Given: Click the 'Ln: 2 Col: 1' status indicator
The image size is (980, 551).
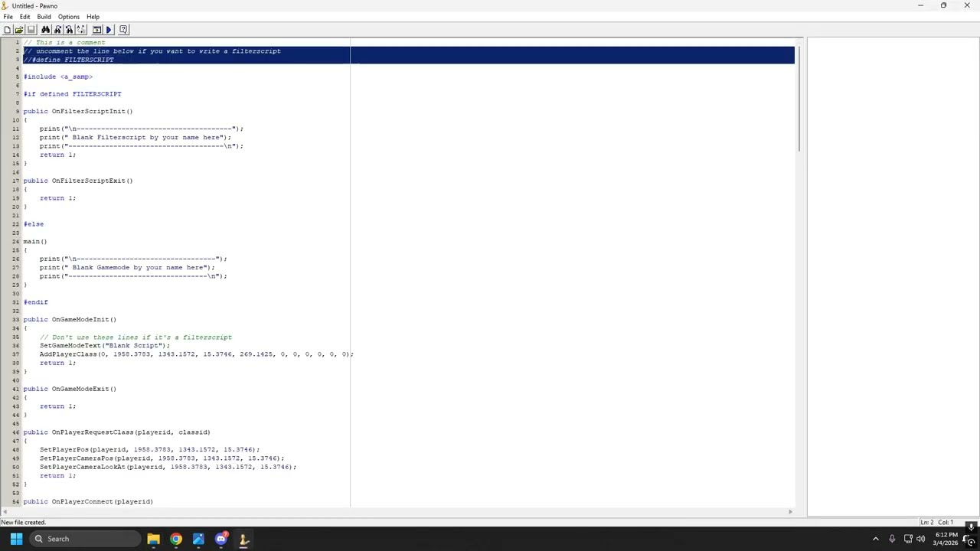Looking at the screenshot, I should 936,523.
